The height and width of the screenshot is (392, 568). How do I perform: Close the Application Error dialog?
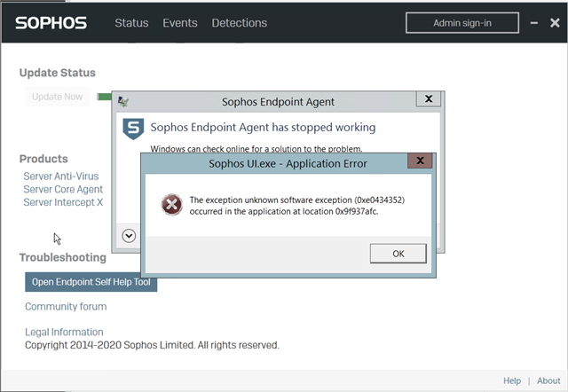(420, 161)
